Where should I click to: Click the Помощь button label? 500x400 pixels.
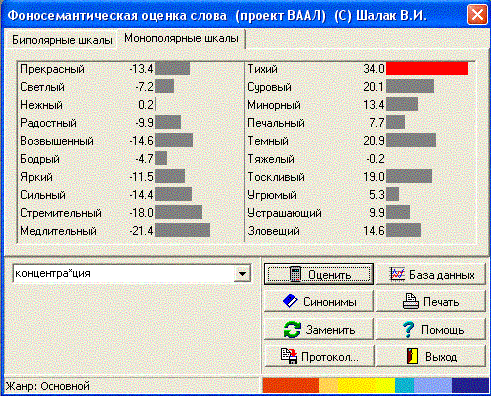(442, 330)
